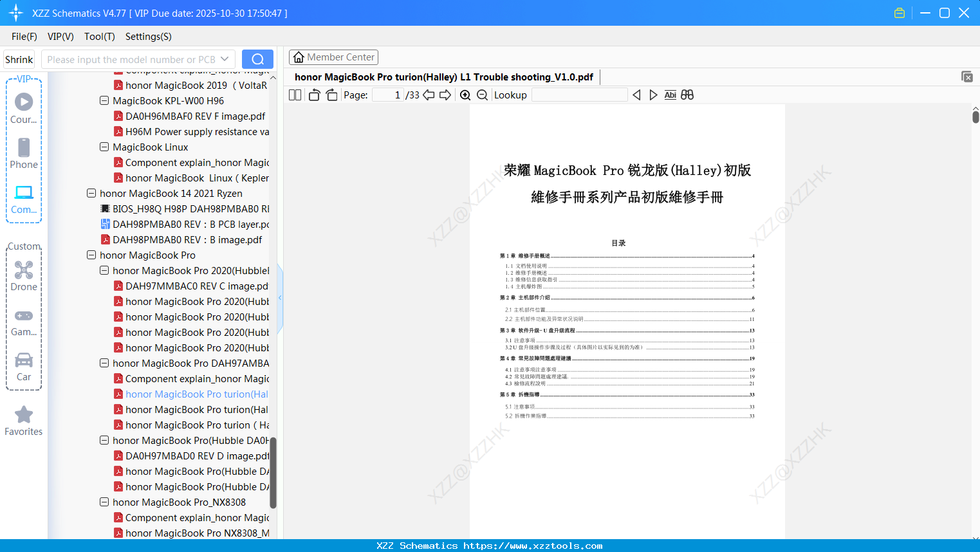Rotate the page clockwise
Image resolution: width=980 pixels, height=552 pixels.
click(331, 95)
